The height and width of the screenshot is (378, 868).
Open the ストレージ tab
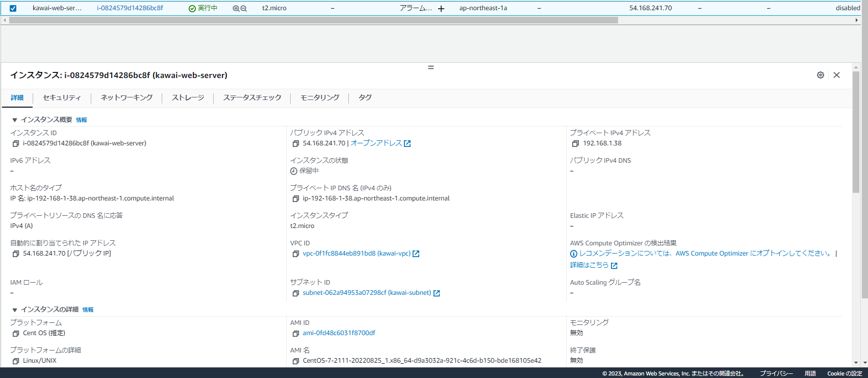(188, 98)
